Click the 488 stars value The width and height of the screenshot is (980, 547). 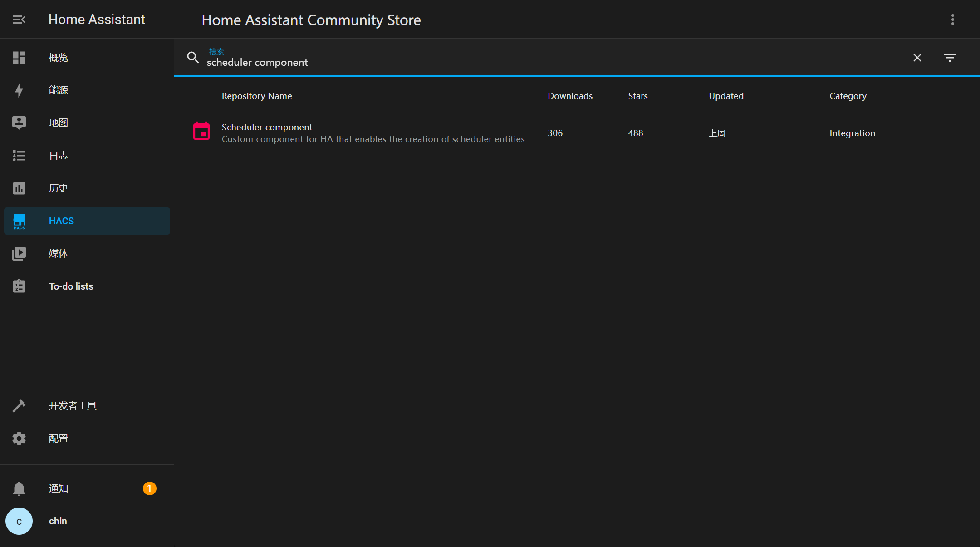(636, 133)
